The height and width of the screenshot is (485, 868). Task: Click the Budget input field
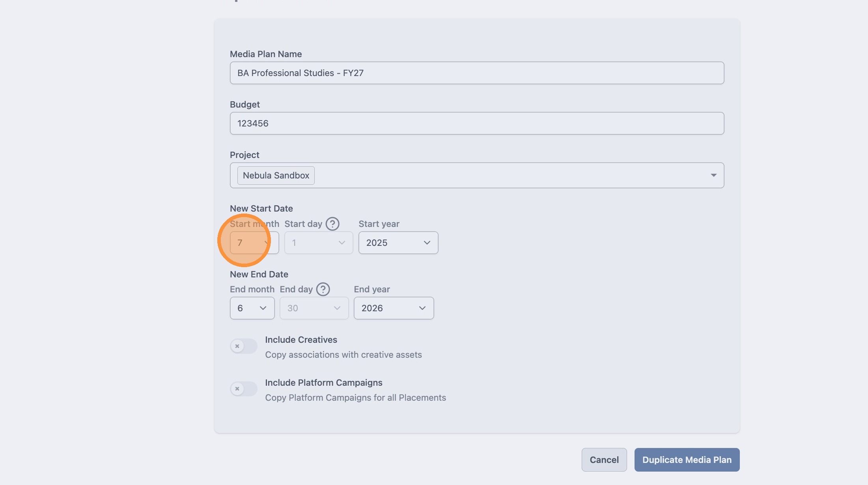[477, 123]
